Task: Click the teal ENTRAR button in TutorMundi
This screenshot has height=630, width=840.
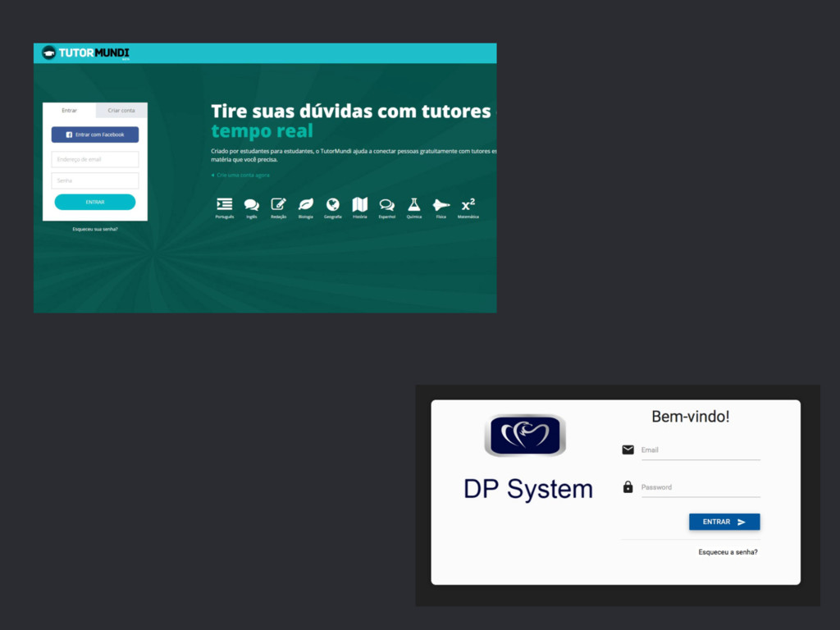Action: click(95, 202)
